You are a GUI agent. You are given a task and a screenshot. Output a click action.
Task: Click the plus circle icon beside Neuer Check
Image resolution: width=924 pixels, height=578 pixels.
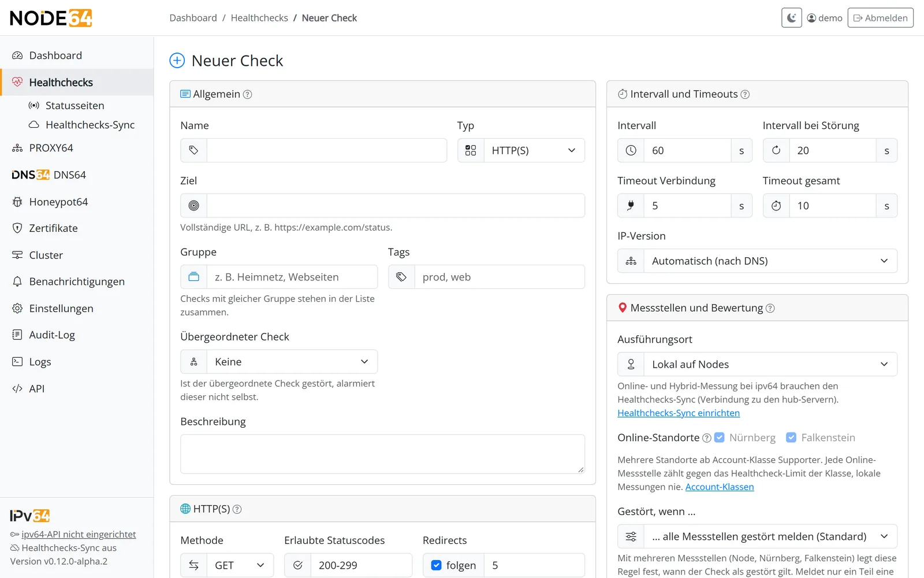point(177,61)
